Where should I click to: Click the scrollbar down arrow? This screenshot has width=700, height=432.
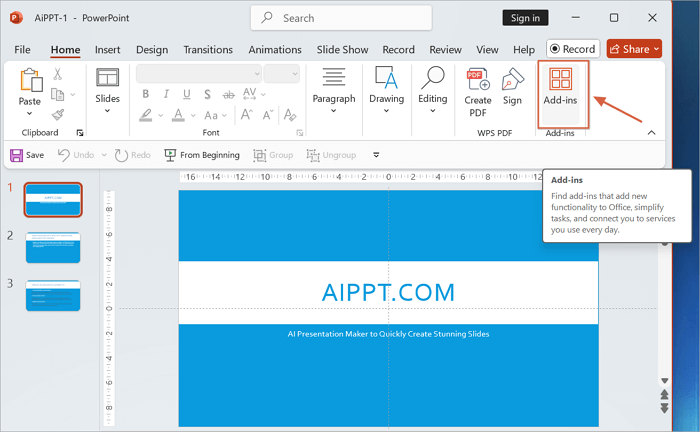664,381
